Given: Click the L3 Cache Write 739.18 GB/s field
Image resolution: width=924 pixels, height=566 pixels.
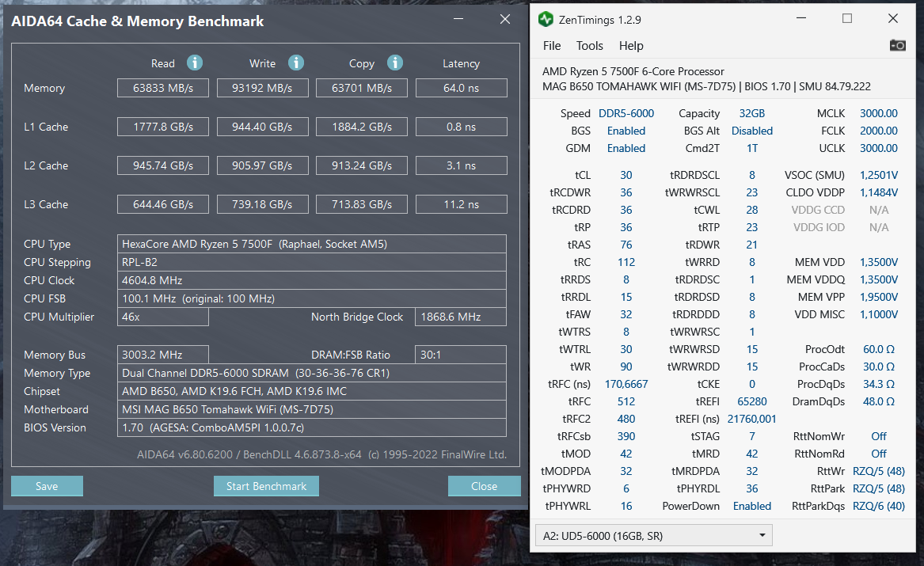Looking at the screenshot, I should point(262,204).
